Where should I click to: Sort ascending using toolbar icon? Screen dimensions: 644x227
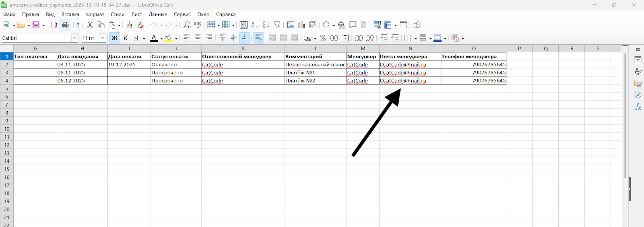[255, 25]
